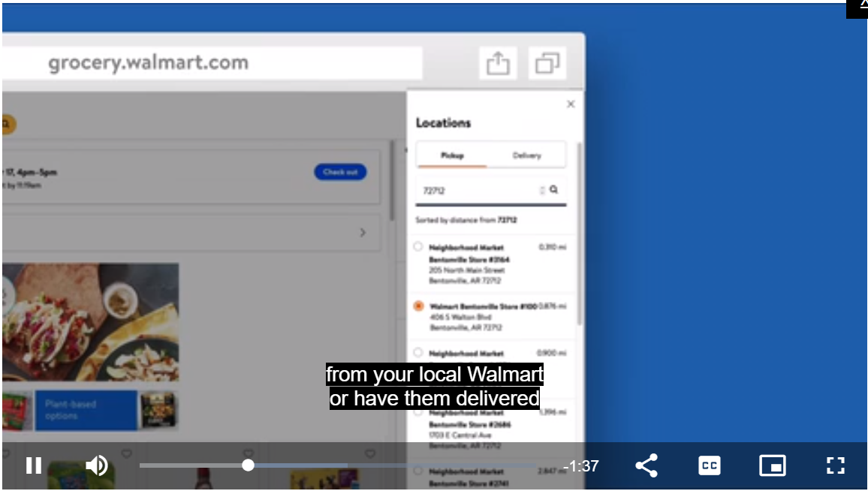Click the zip code search magnifier icon
Viewport: 868px width, 494px height.
[x=553, y=190]
